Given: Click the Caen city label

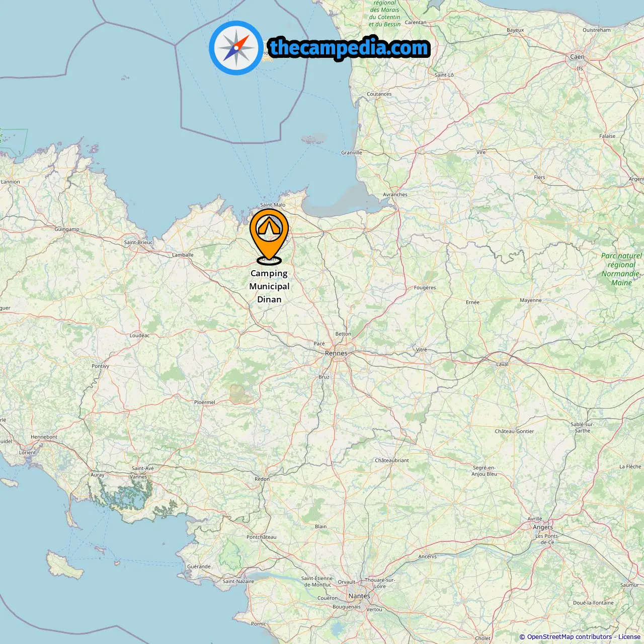Looking at the screenshot, I should click(577, 57).
